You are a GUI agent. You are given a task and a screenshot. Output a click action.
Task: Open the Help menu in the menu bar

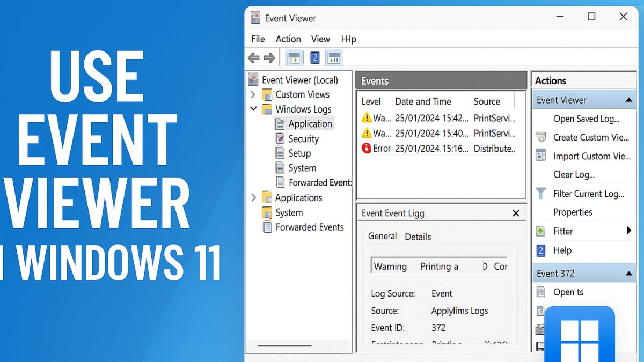tap(349, 39)
